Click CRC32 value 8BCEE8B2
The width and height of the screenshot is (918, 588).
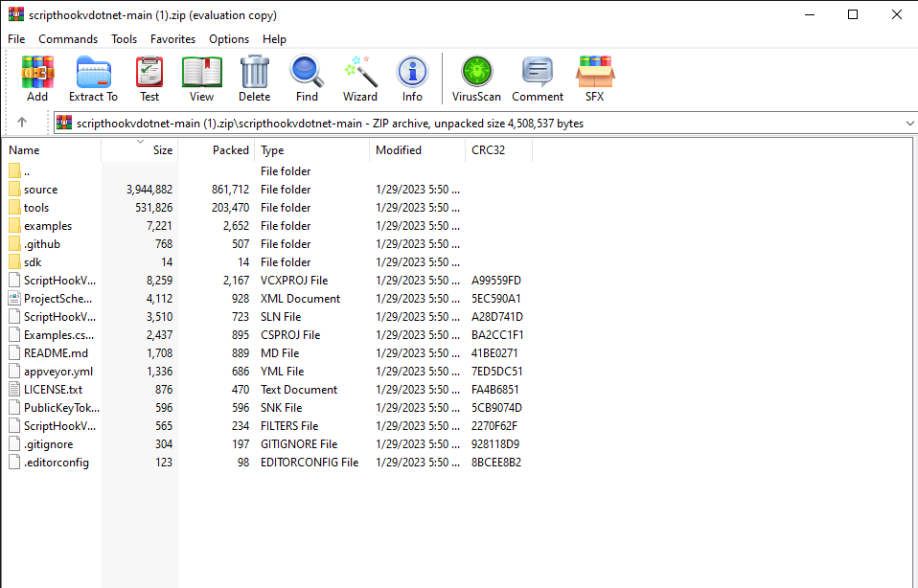click(x=495, y=463)
